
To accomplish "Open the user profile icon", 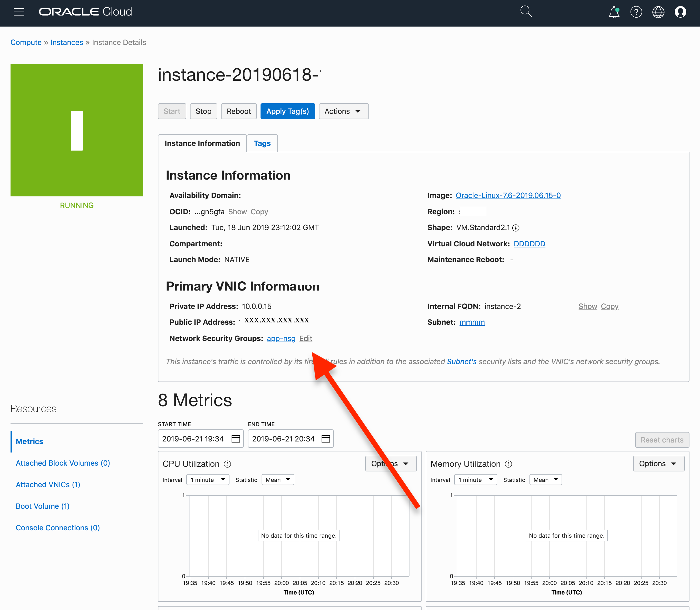I will point(680,12).
